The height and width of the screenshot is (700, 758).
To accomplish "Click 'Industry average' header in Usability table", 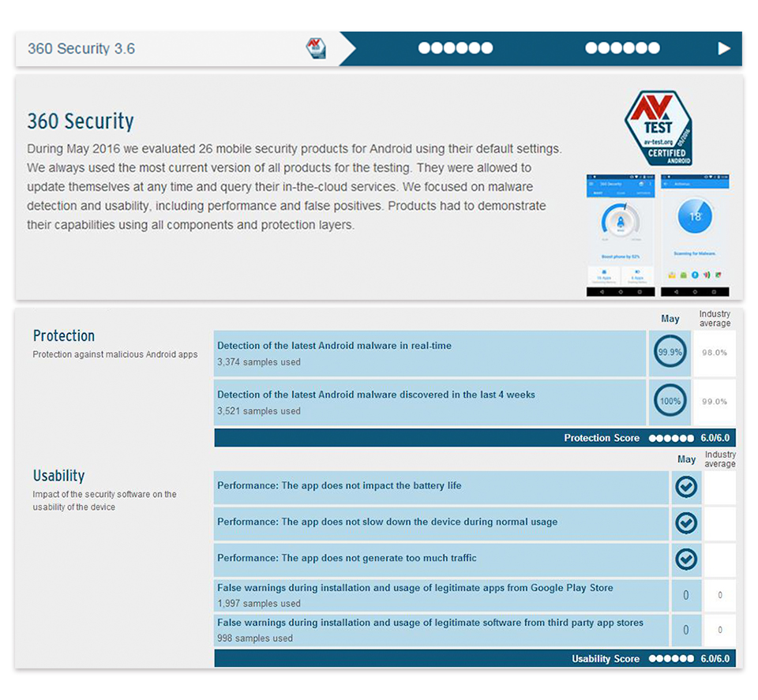I will [720, 459].
